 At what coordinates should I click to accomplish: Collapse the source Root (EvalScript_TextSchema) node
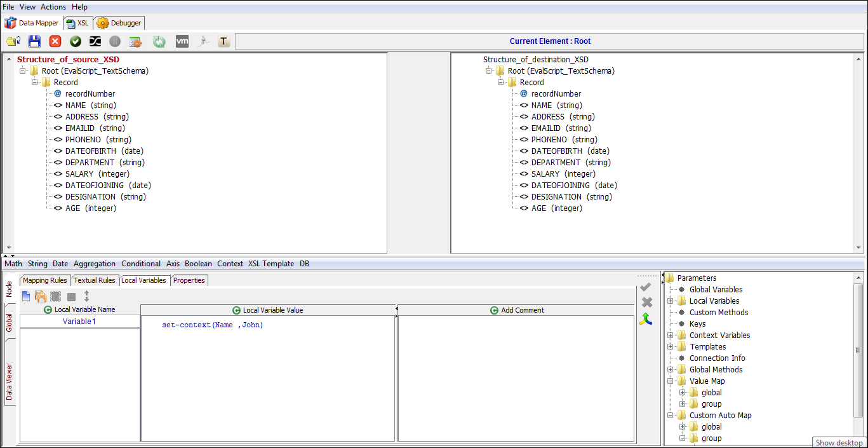click(23, 71)
